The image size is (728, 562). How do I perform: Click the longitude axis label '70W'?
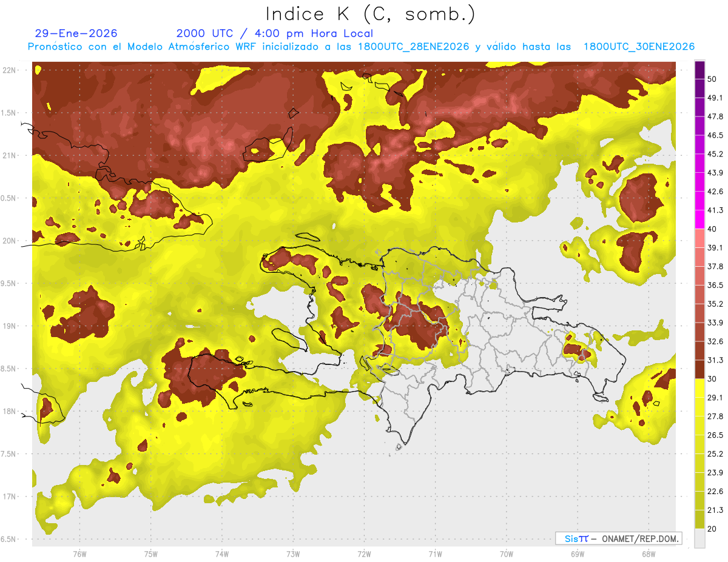tap(506, 554)
